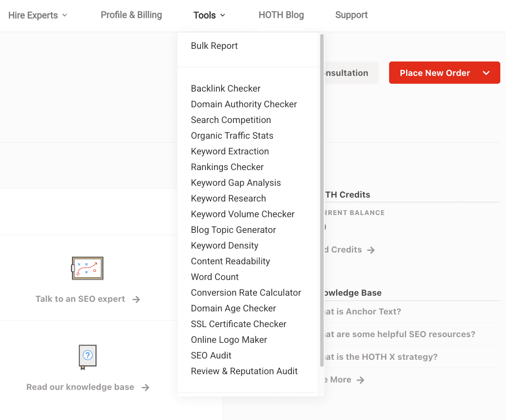
Task: Open Online Logo Maker
Action: 229,340
